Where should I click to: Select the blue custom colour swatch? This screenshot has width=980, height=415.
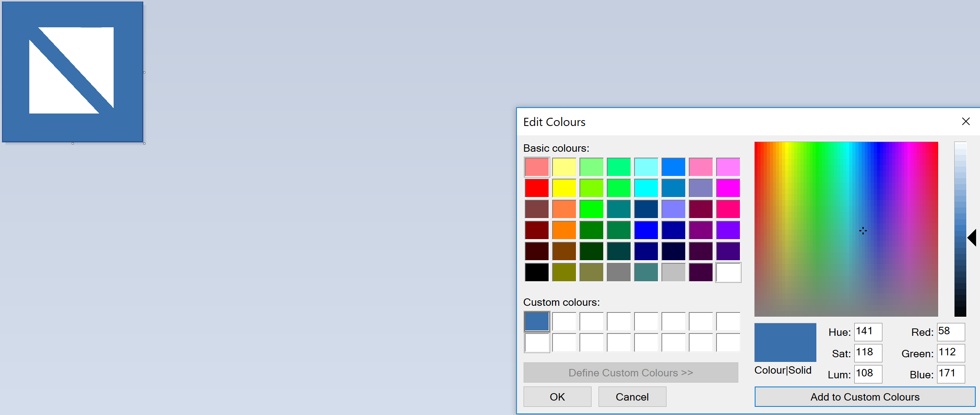[536, 321]
